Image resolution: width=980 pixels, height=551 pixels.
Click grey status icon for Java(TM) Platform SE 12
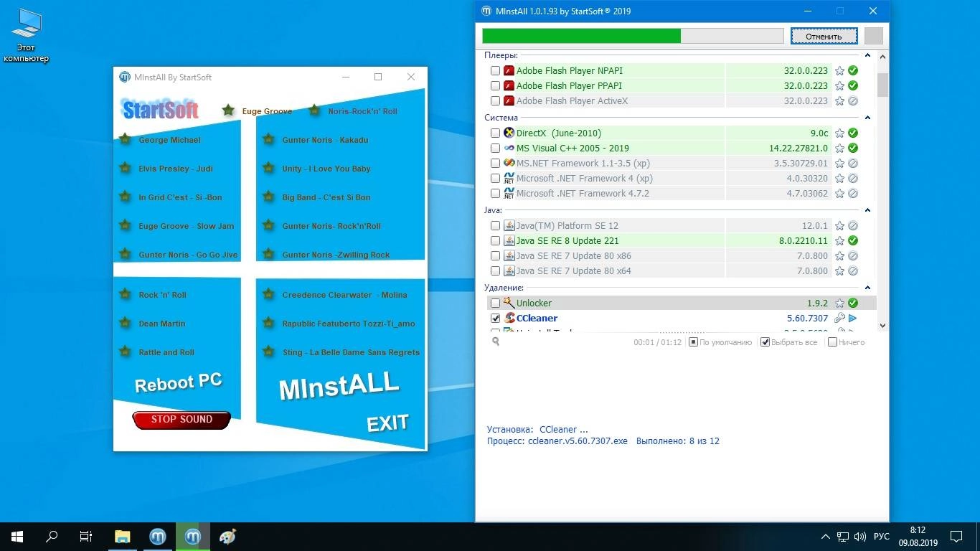click(853, 226)
